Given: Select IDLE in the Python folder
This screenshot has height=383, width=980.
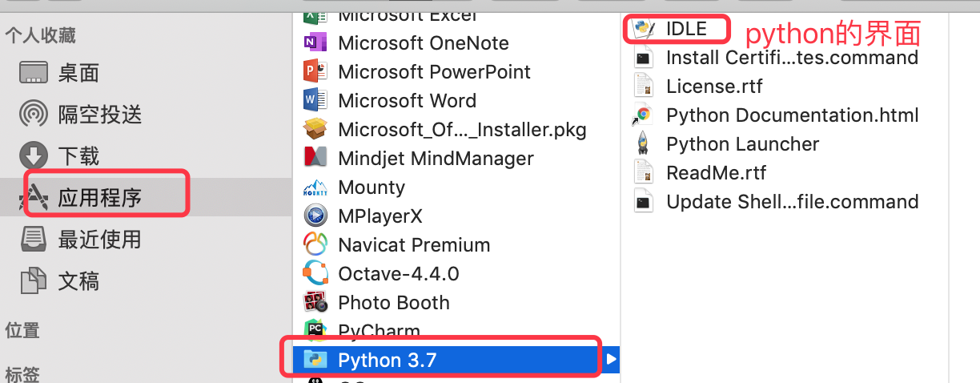Looking at the screenshot, I should [x=686, y=29].
